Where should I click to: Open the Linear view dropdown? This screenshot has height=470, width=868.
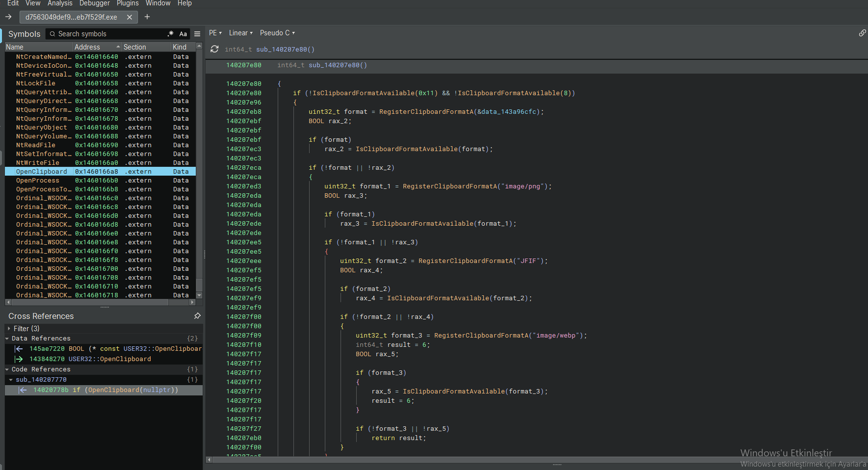coord(241,33)
